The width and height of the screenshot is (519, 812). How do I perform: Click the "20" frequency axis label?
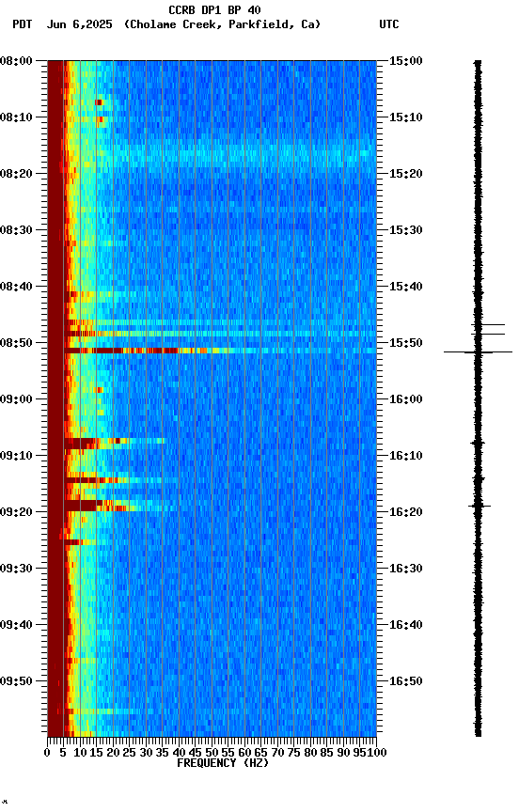click(113, 753)
